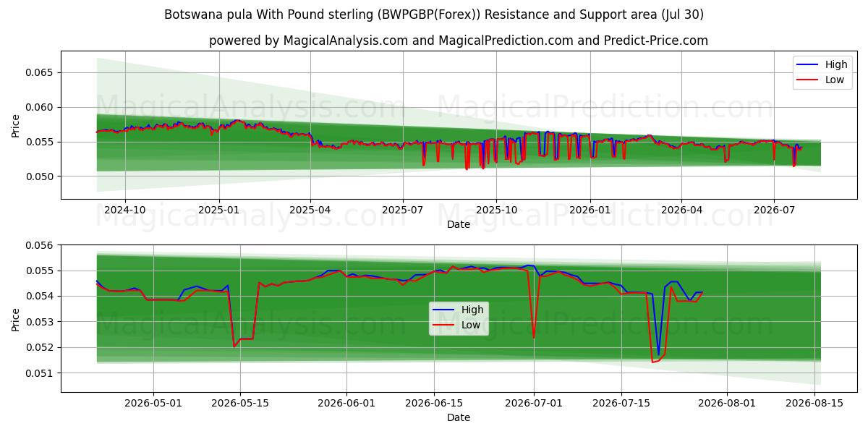The image size is (868, 434).
Task: Click the 2026-07 date label on top chart
Action: tap(774, 210)
